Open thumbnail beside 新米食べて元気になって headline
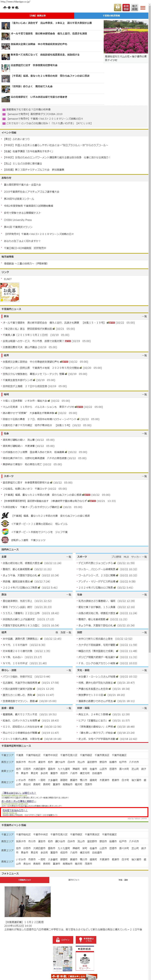Image resolution: width=151 pixels, height=980 pixels. pyautogui.click(x=6, y=57)
